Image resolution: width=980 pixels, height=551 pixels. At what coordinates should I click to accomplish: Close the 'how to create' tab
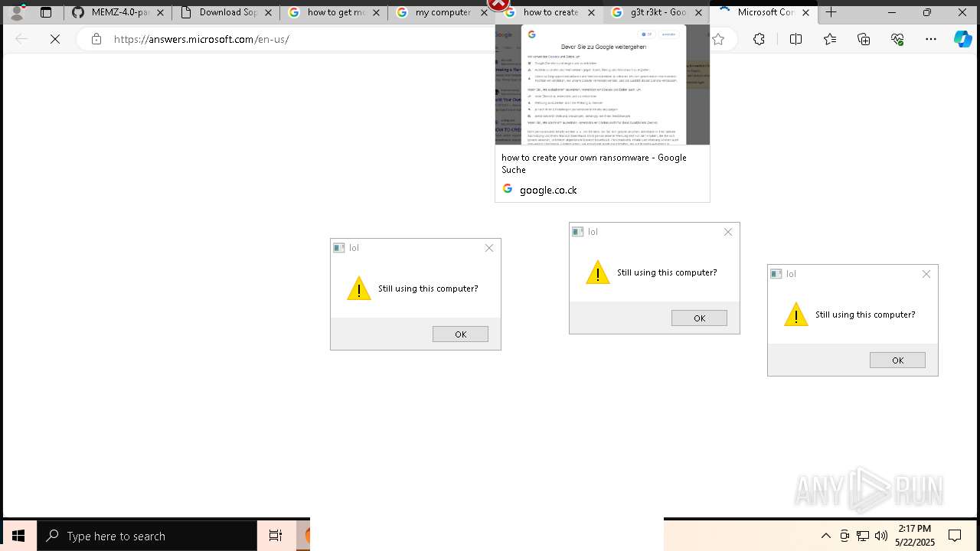pyautogui.click(x=592, y=12)
